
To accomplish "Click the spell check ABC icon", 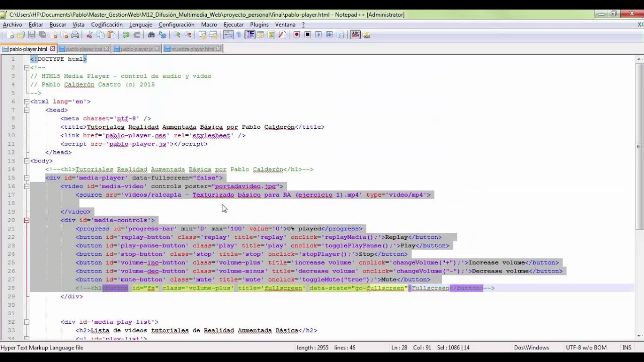I will point(356,35).
